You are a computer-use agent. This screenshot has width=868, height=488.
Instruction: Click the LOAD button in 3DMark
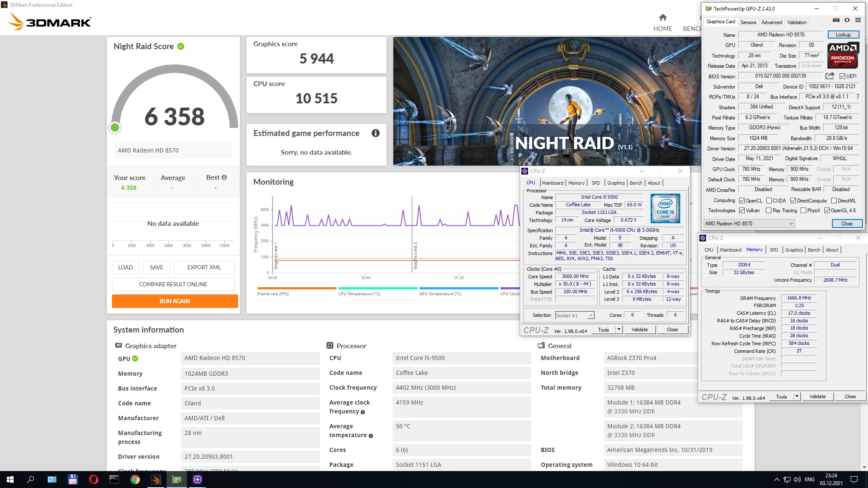[125, 267]
